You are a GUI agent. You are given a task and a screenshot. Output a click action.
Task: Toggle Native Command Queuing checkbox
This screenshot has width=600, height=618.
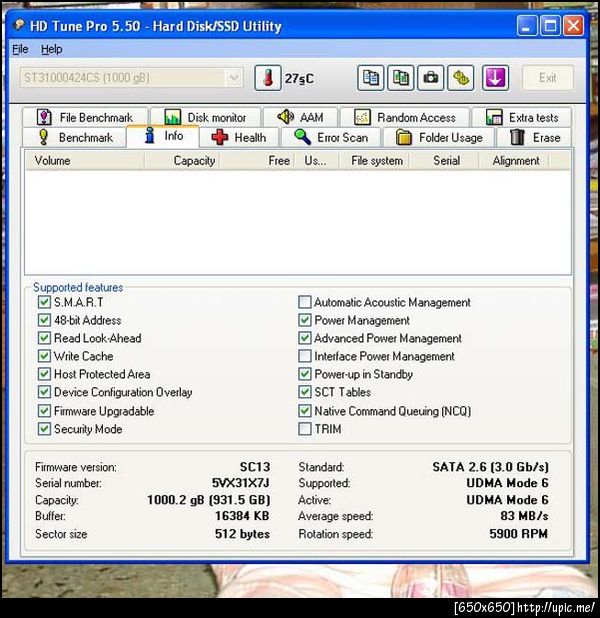click(305, 411)
